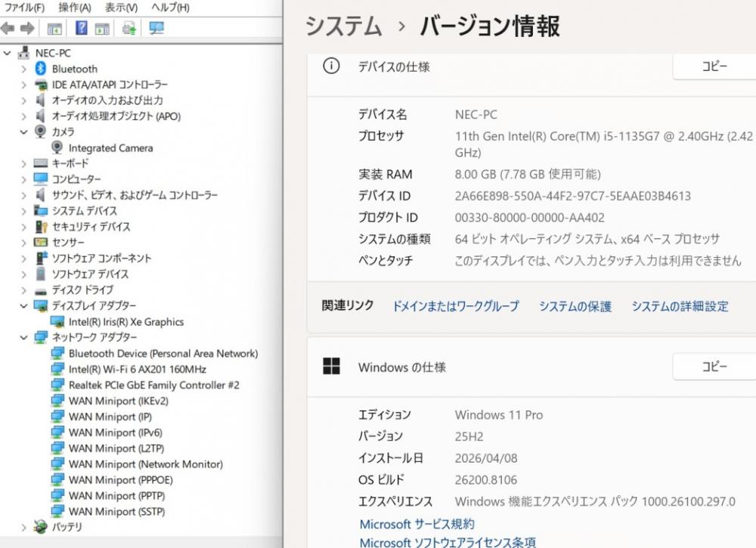Expand the バッテリ category
Image resolution: width=756 pixels, height=548 pixels.
click(23, 528)
